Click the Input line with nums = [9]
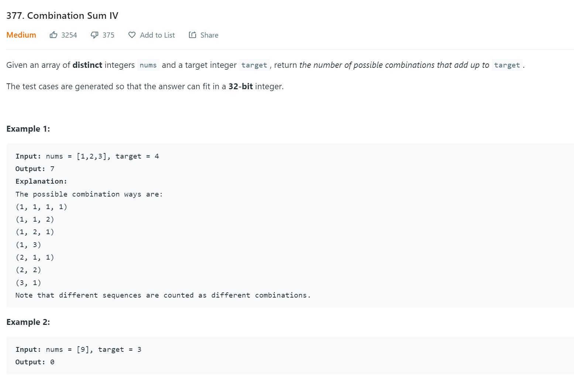Image resolution: width=574 pixels, height=392 pixels. tap(78, 350)
